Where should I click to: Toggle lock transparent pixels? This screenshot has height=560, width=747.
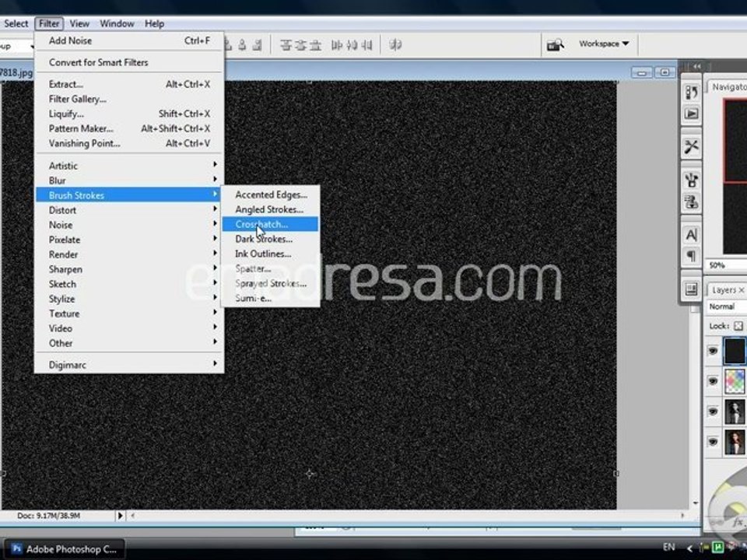(738, 326)
